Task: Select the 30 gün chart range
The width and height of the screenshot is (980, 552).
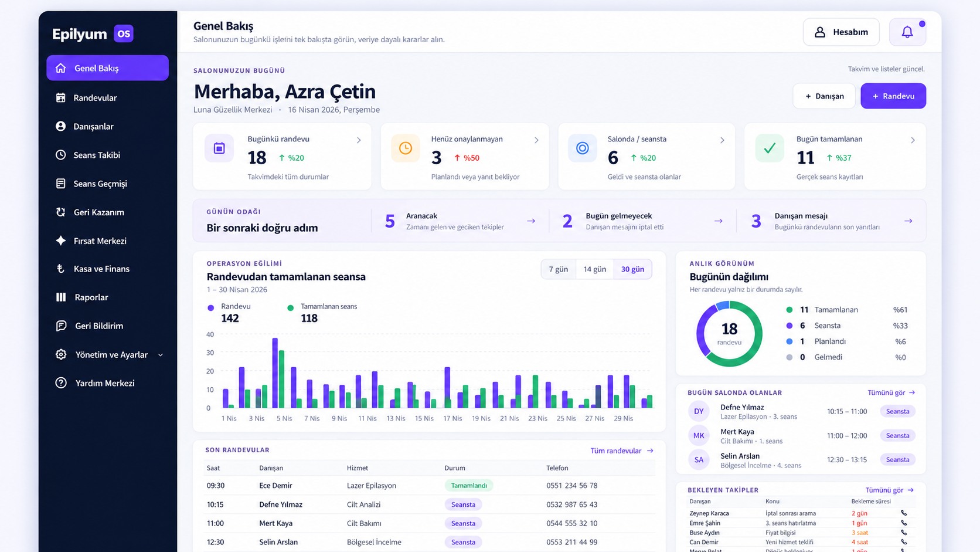Action: pyautogui.click(x=632, y=269)
